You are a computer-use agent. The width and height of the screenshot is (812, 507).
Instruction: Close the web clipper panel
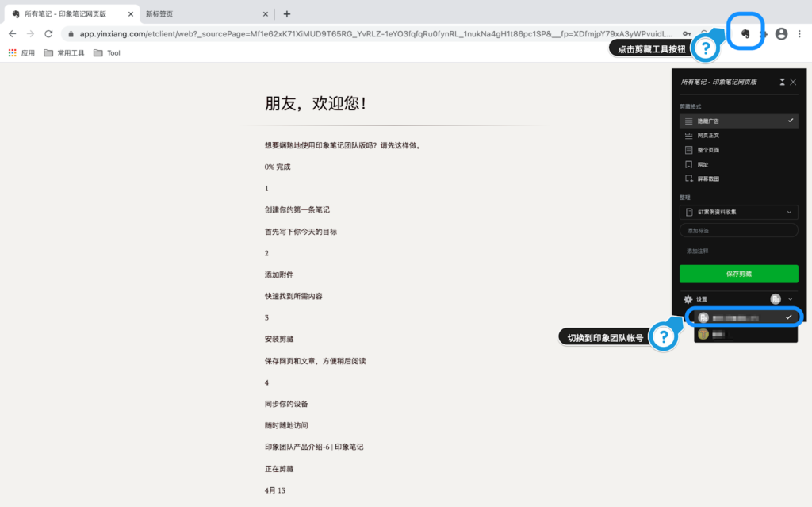793,82
